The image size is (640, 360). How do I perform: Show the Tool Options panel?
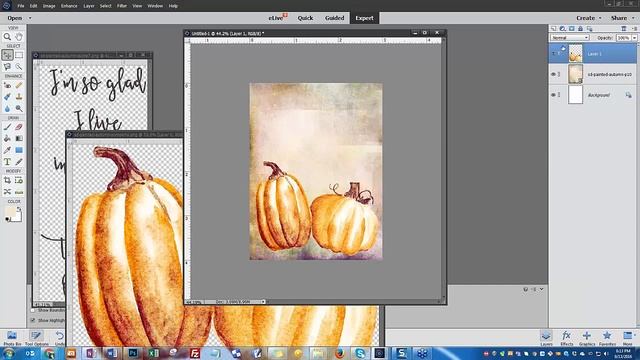coord(36,338)
